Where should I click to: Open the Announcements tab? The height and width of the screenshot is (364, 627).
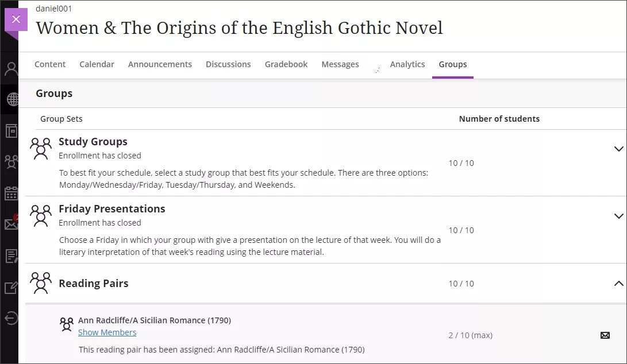pos(160,64)
